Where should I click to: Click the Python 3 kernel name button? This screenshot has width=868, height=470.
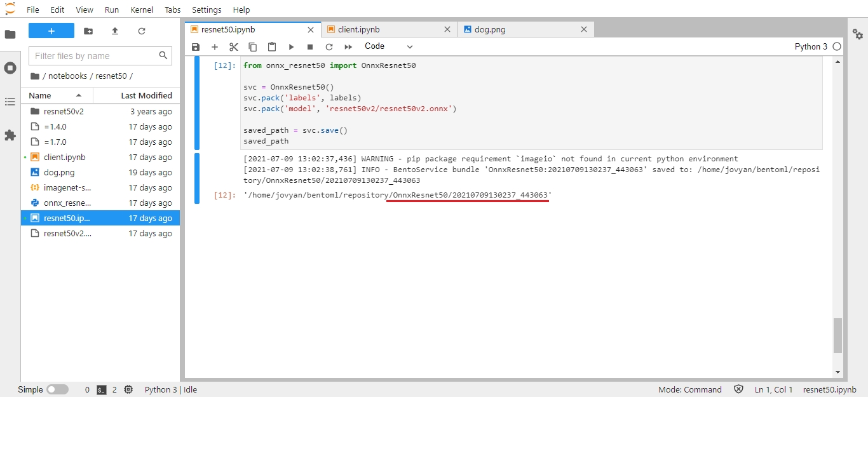(x=810, y=46)
